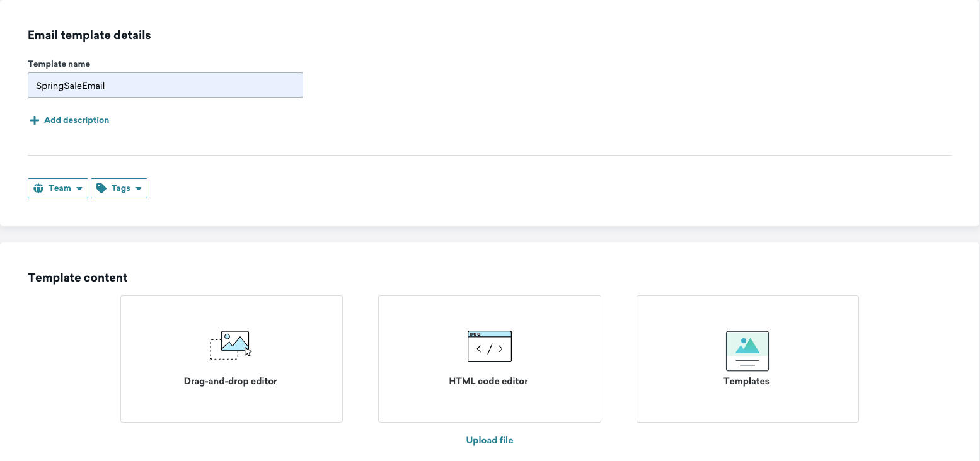Click the globe icon on Team button
The width and height of the screenshot is (980, 461).
click(x=38, y=188)
